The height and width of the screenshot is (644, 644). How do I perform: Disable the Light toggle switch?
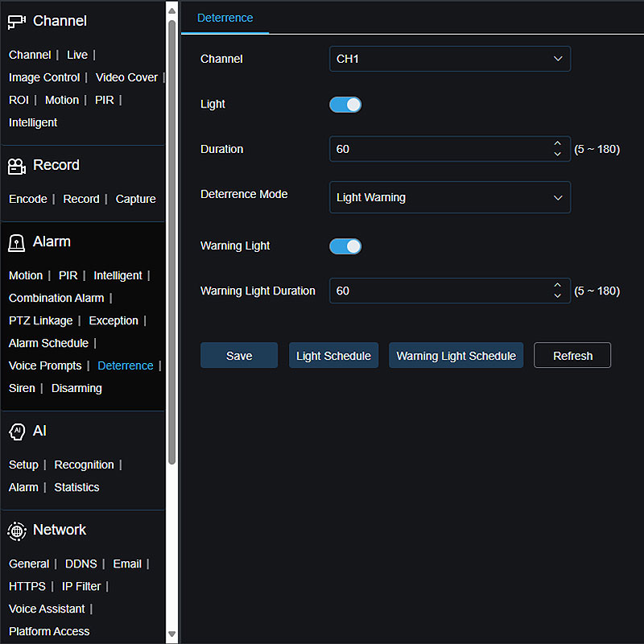pyautogui.click(x=345, y=105)
